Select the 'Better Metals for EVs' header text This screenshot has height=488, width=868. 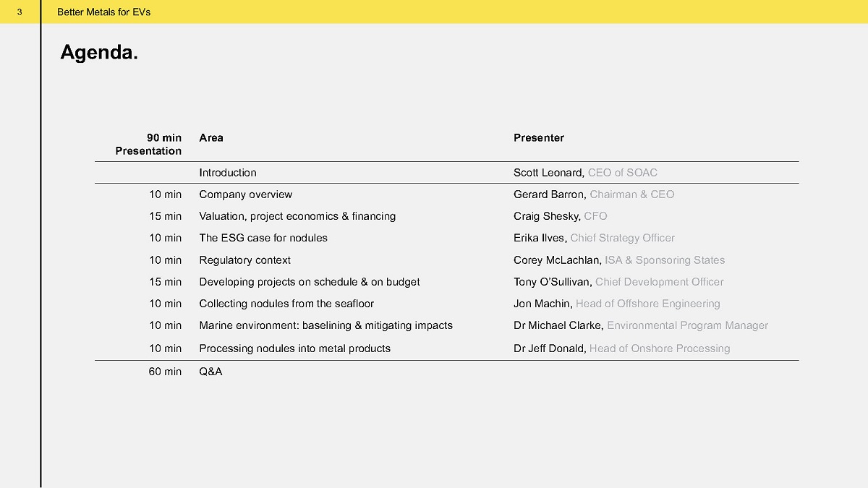click(103, 12)
